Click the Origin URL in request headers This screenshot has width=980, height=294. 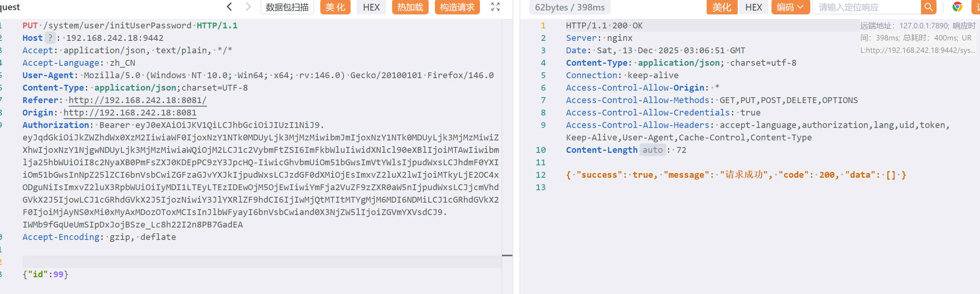(x=130, y=113)
